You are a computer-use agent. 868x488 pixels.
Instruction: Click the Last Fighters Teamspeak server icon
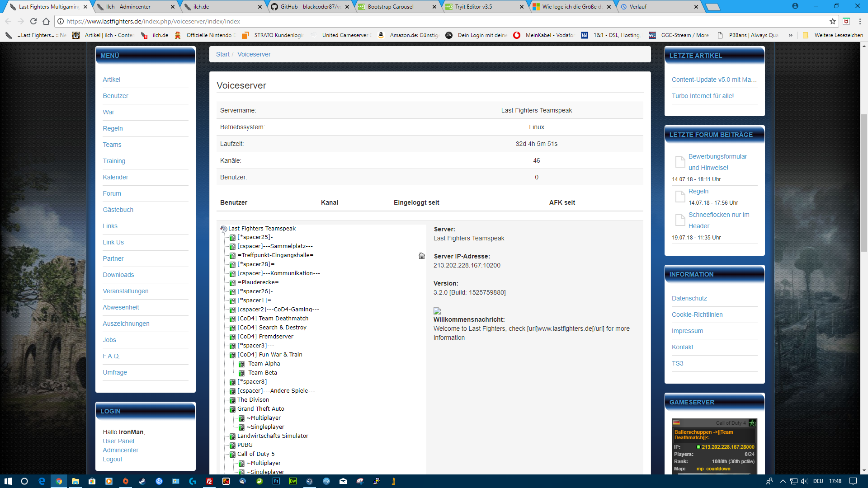tap(223, 229)
